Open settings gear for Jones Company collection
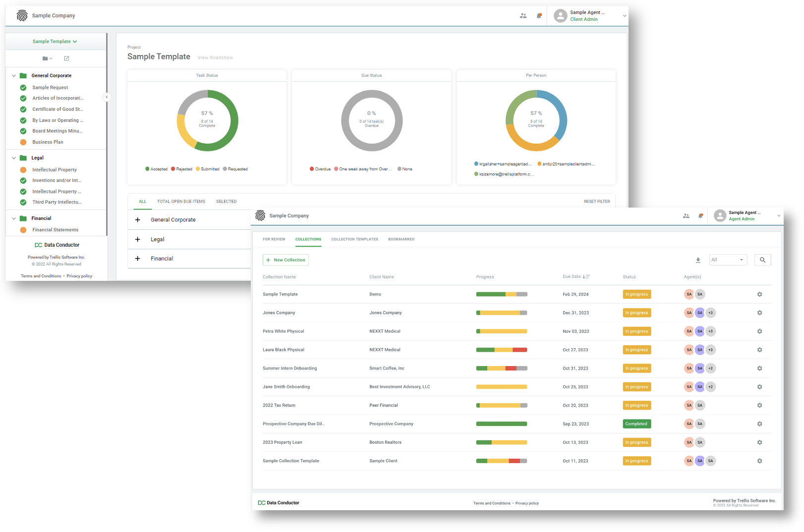This screenshot has height=532, width=804. (x=759, y=313)
